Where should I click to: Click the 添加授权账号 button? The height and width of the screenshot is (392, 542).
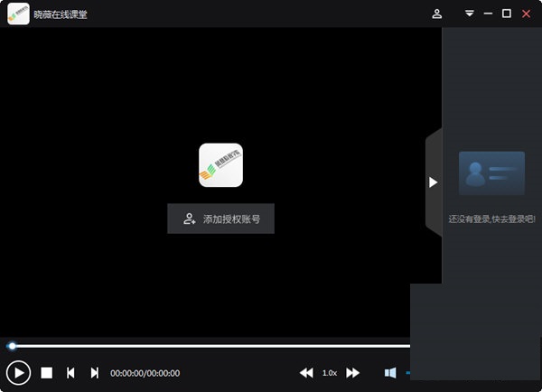tap(220, 219)
